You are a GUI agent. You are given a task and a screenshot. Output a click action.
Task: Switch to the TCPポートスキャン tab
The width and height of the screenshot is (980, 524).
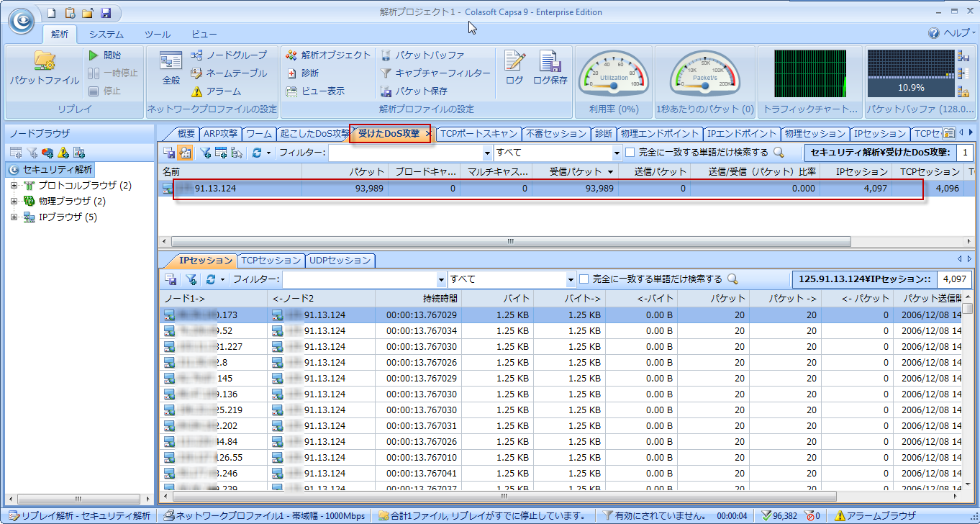coord(478,134)
